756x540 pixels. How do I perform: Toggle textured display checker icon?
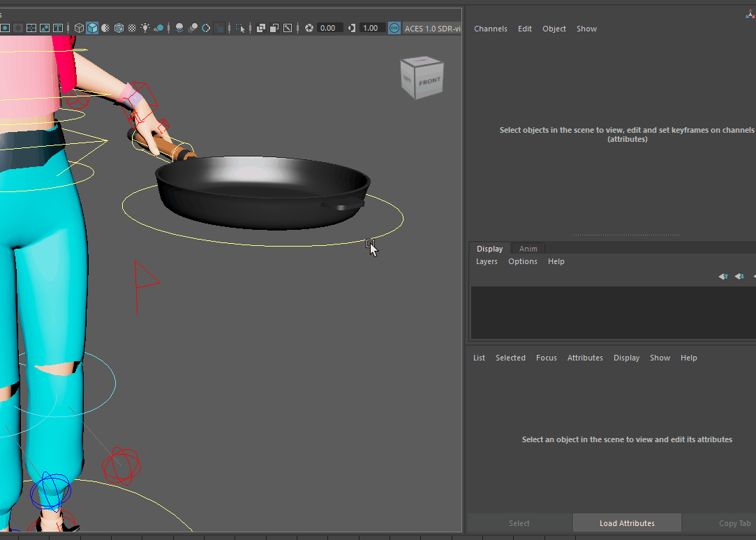pyautogui.click(x=132, y=28)
